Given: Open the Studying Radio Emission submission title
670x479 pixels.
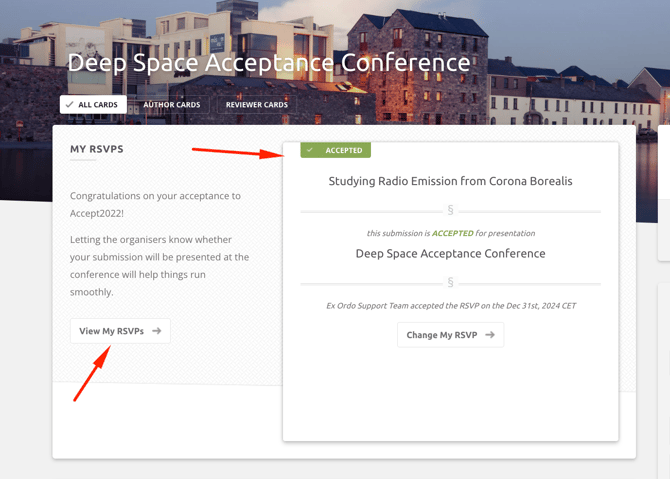Looking at the screenshot, I should tap(450, 181).
